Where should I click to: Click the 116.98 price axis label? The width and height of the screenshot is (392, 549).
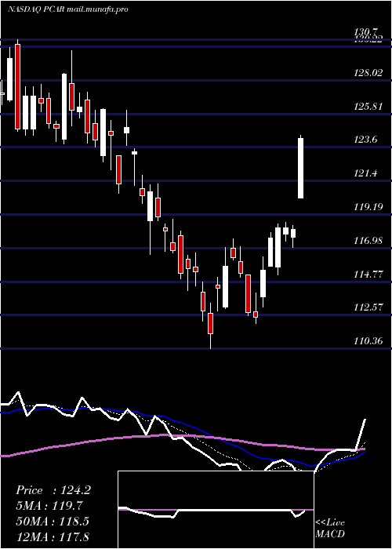coord(368,240)
